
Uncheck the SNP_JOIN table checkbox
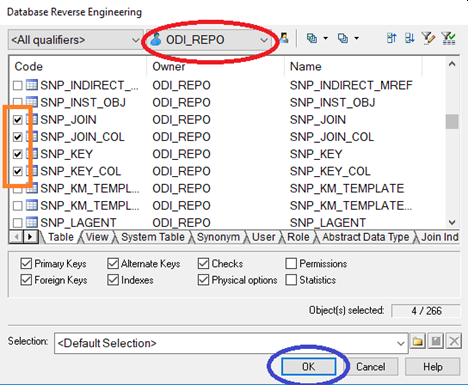18,120
